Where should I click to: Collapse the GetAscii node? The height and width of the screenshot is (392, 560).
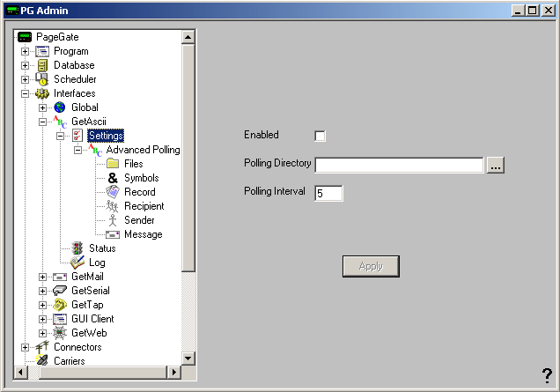[42, 122]
